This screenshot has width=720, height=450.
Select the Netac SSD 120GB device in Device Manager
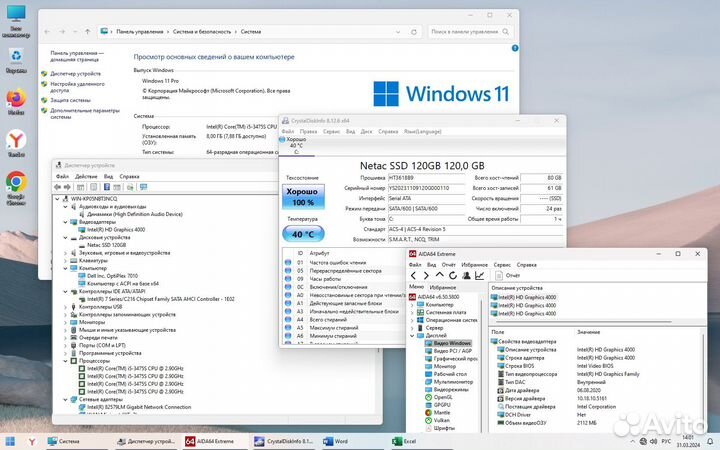point(106,245)
